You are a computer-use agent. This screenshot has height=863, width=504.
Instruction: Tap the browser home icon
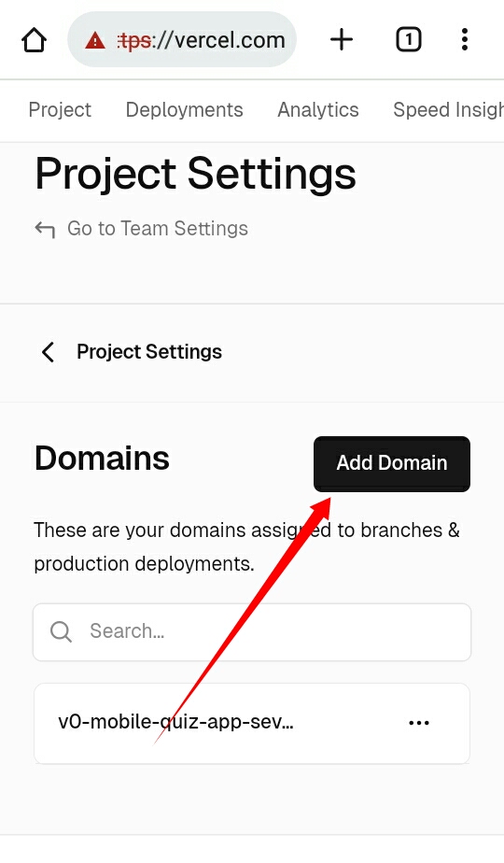(x=35, y=40)
